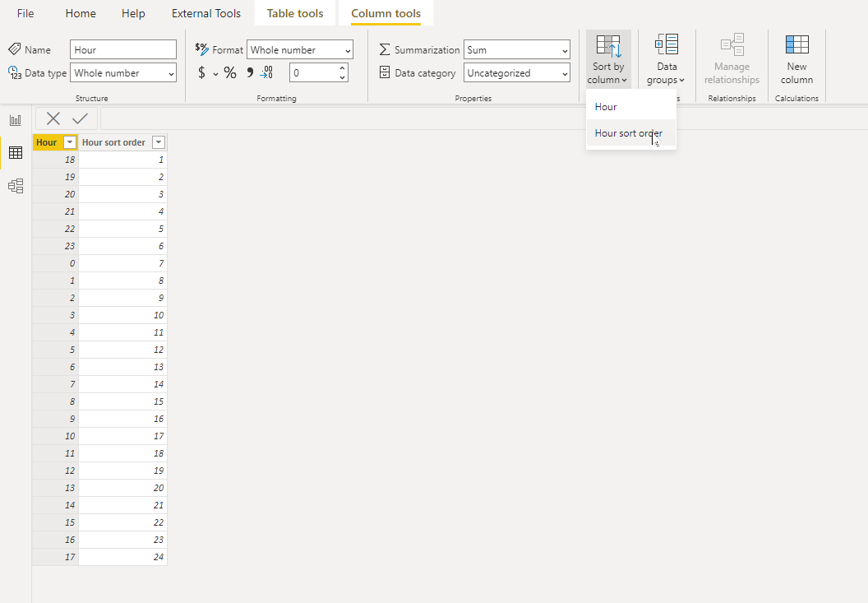
Task: Click sort order cell with value 24
Action: coord(123,557)
